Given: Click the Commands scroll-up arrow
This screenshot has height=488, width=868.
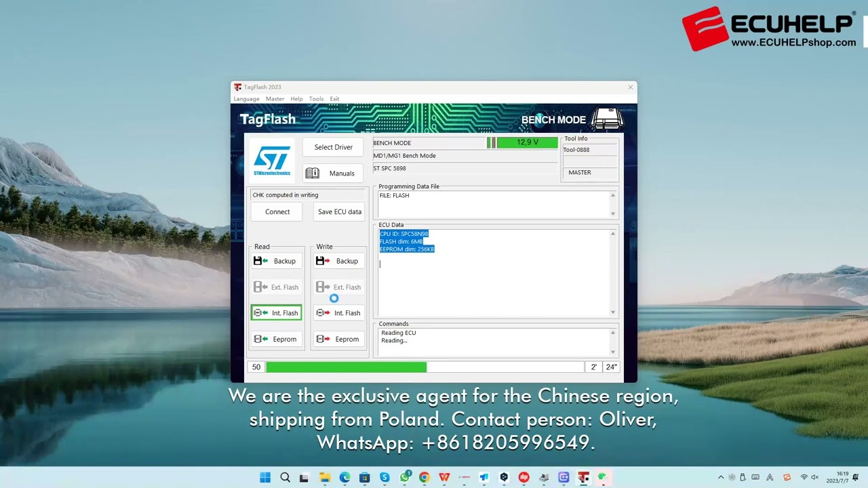Looking at the screenshot, I should click(x=613, y=333).
